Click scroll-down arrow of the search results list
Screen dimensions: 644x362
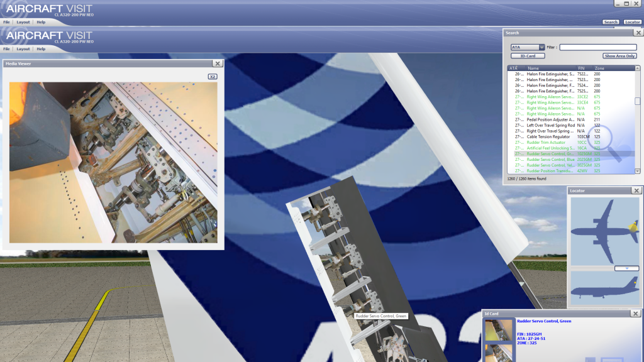[638, 171]
